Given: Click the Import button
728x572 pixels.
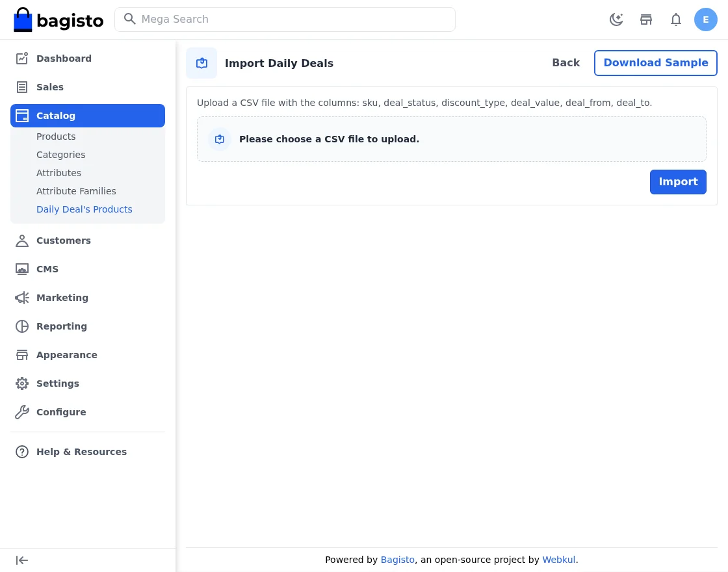Looking at the screenshot, I should (678, 182).
